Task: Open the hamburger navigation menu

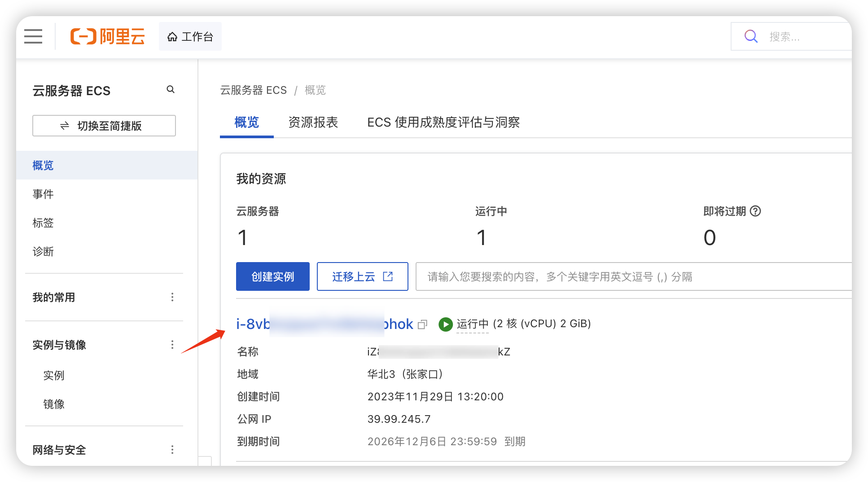Action: point(33,36)
